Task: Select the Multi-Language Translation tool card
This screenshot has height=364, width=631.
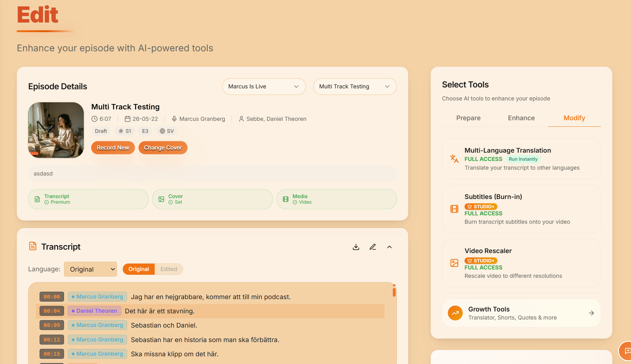Action: pyautogui.click(x=522, y=159)
